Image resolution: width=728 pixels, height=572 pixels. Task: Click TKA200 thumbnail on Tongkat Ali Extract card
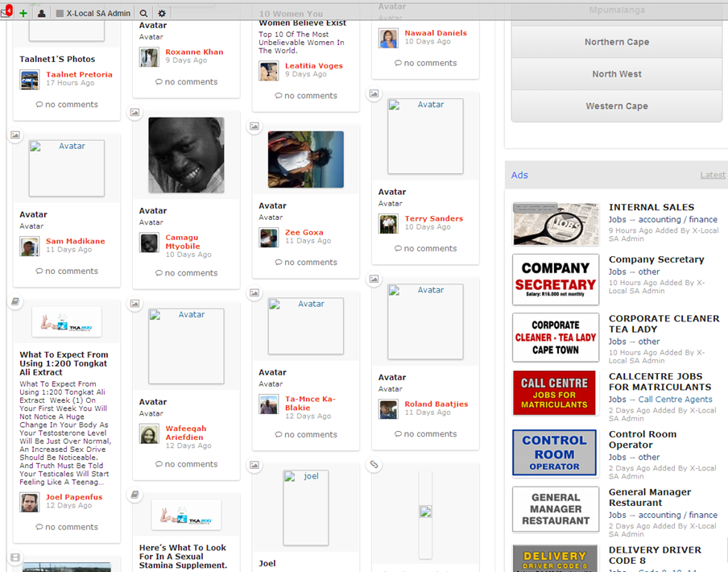click(x=67, y=321)
